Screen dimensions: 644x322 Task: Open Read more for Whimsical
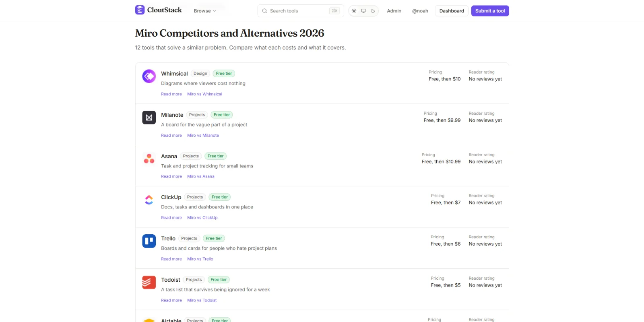click(x=171, y=94)
